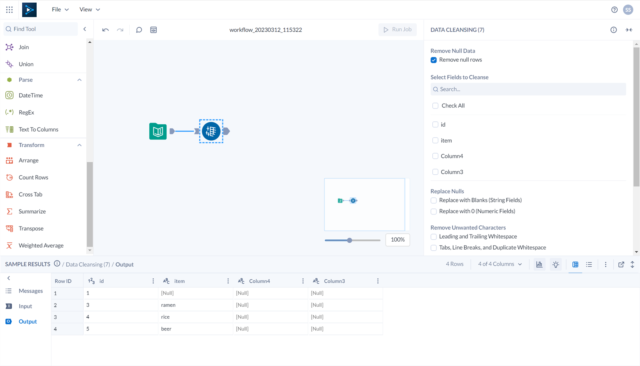The image size is (640, 366).
Task: Click the Data Cleansing (7) breadcrumb link
Action: point(88,264)
